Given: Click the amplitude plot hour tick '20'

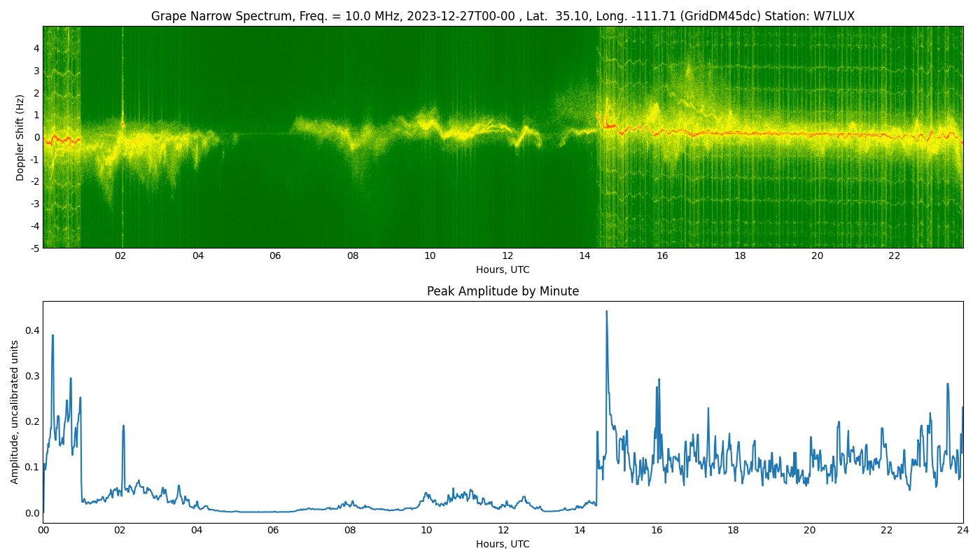Looking at the screenshot, I should tap(810, 531).
